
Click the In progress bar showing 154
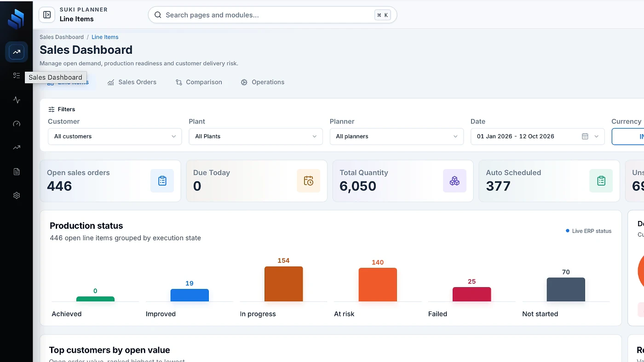(283, 284)
